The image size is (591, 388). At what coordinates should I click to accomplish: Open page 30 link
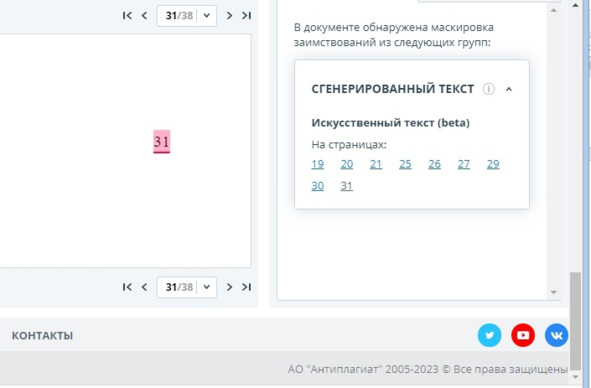coord(318,186)
